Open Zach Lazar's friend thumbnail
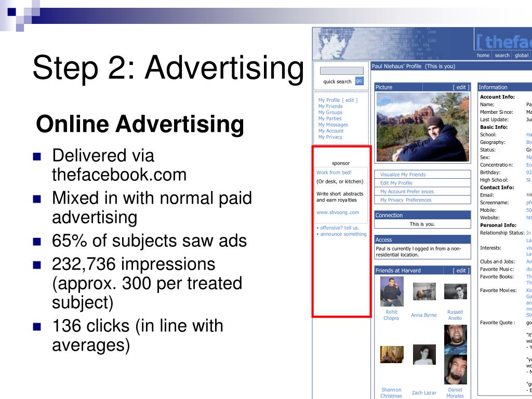This screenshot has width=532, height=399. 424,354
